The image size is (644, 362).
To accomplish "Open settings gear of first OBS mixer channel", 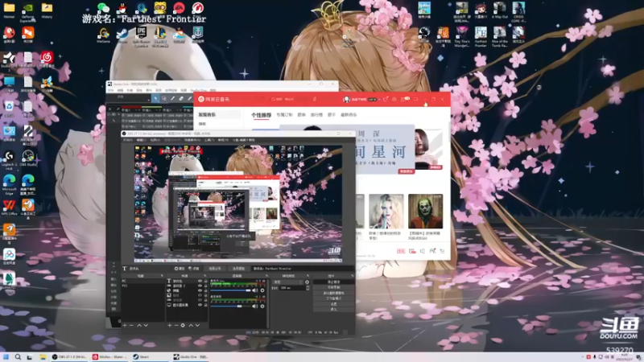I will click(x=262, y=290).
